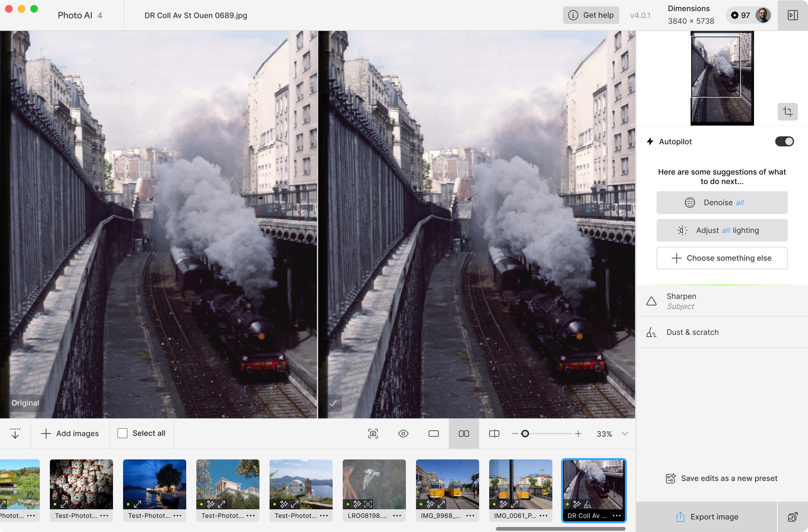Open options menu for IMG_0061_P thumbnail
This screenshot has height=532, width=808.
coord(544,515)
